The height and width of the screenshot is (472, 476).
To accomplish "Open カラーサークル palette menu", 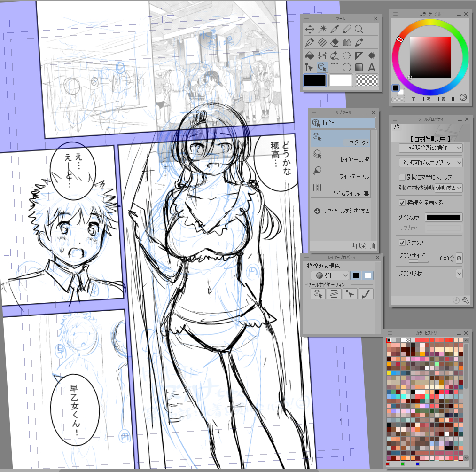I will click(395, 14).
